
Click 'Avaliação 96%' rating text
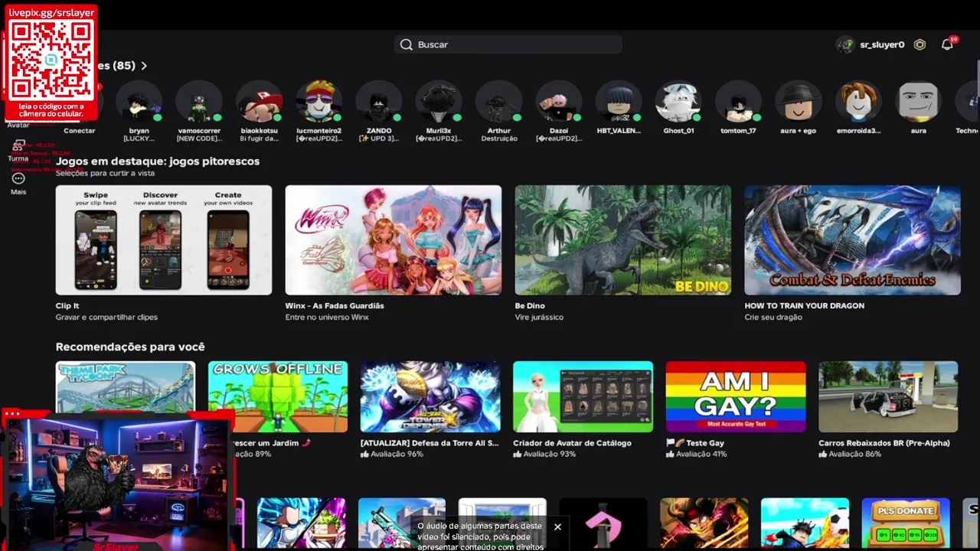pyautogui.click(x=397, y=454)
